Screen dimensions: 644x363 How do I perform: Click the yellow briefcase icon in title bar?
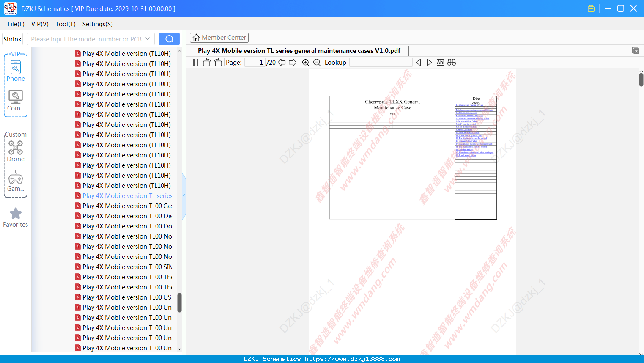[591, 8]
